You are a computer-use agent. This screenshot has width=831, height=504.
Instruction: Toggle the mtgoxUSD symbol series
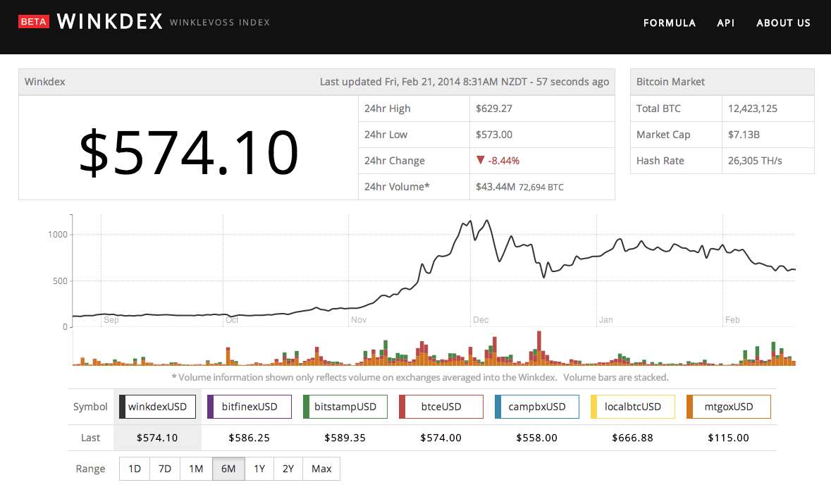[729, 407]
